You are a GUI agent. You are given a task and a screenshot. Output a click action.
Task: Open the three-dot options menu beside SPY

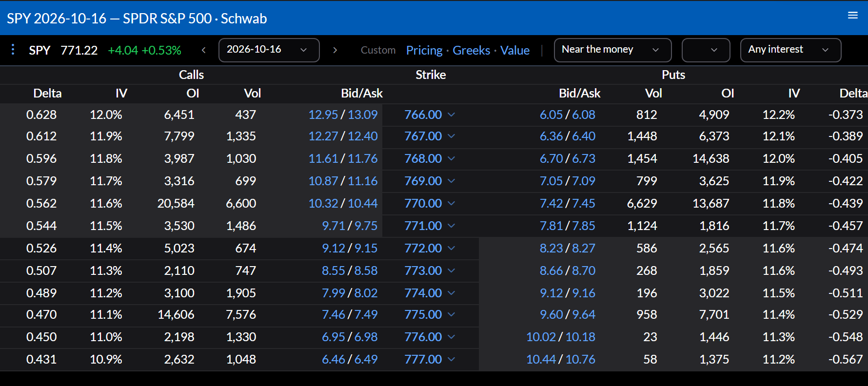pyautogui.click(x=13, y=49)
